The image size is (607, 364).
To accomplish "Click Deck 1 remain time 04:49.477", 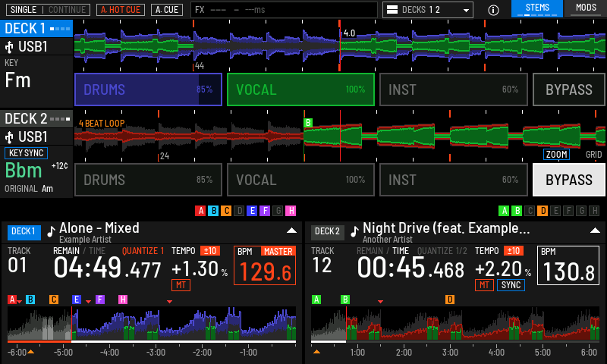I will click(107, 268).
